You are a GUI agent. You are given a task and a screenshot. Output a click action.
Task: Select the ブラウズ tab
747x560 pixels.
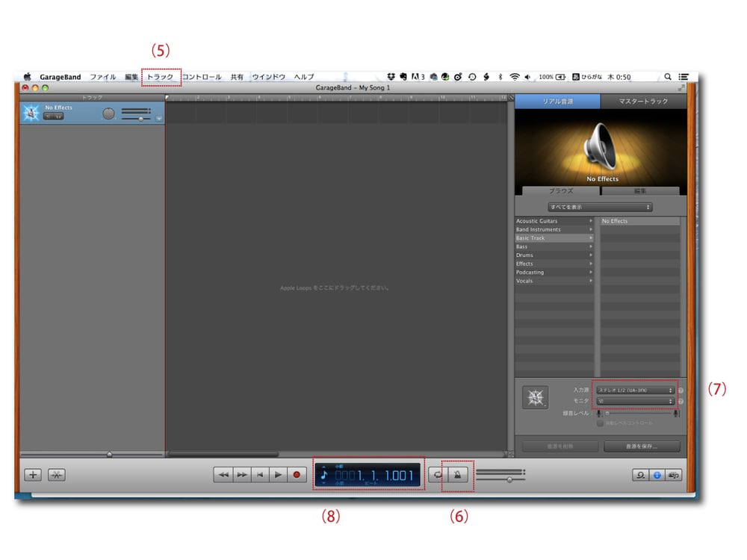(x=561, y=190)
